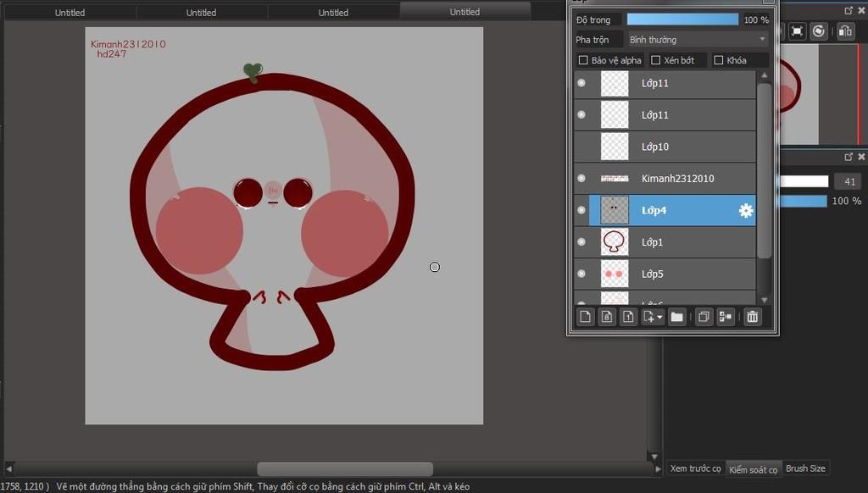This screenshot has height=493, width=868.
Task: Select the Lớp10 layer row
Action: (x=665, y=147)
